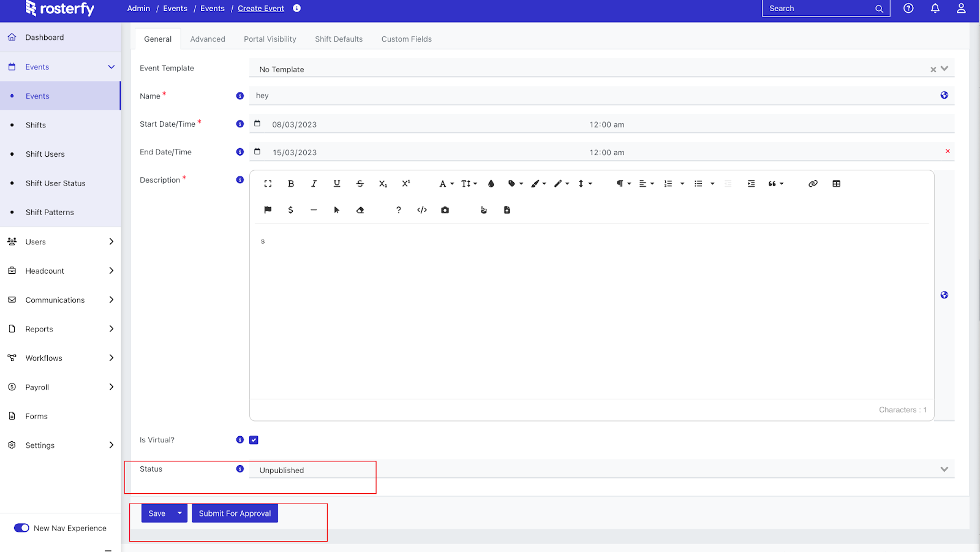Image resolution: width=980 pixels, height=552 pixels.
Task: Open the quote dropdown in the editor
Action: click(776, 184)
